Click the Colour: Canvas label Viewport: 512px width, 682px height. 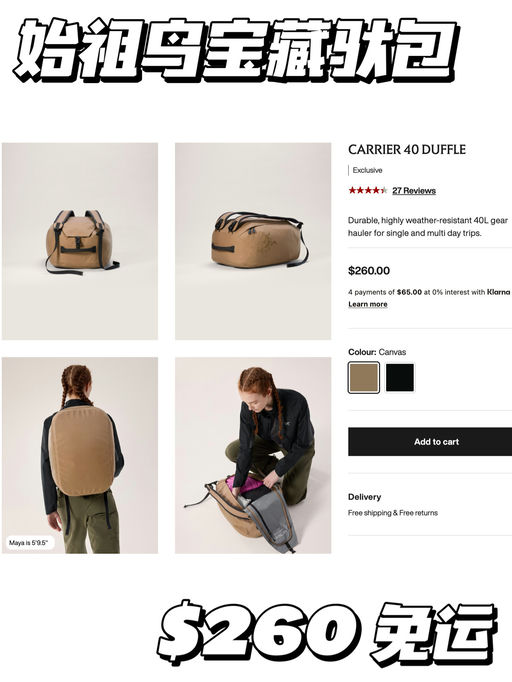click(377, 352)
